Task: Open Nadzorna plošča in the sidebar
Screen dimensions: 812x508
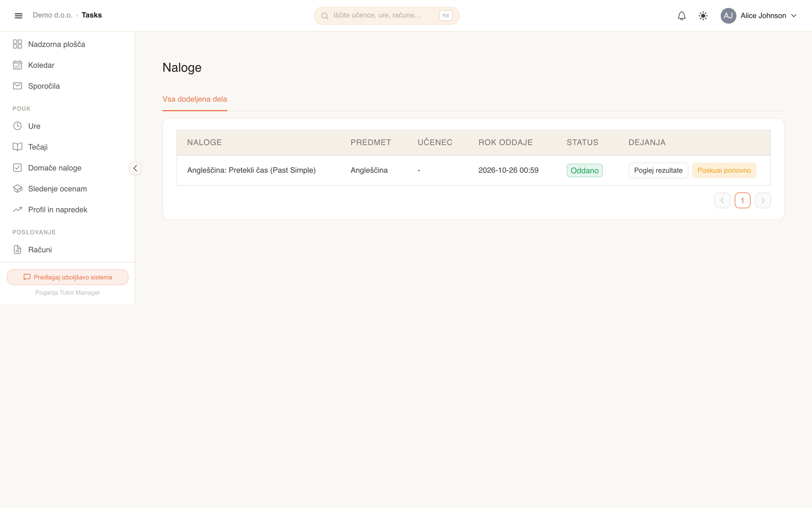Action: (x=56, y=44)
